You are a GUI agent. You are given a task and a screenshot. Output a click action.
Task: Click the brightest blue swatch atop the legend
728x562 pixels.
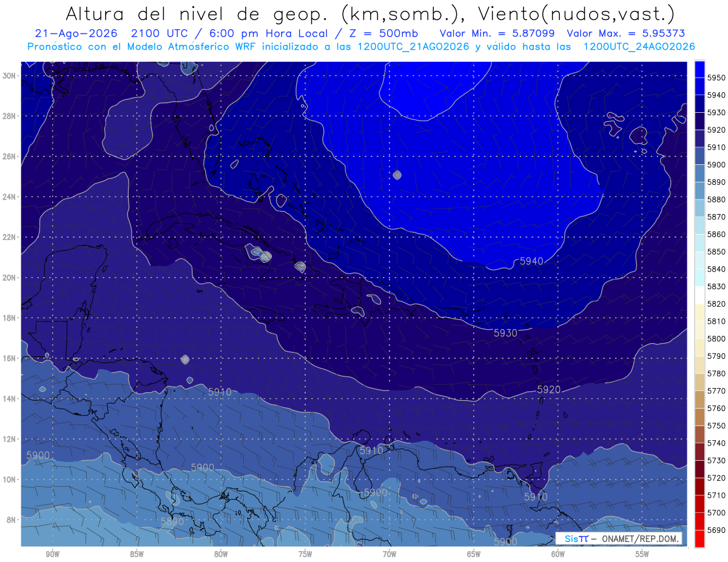coord(699,69)
